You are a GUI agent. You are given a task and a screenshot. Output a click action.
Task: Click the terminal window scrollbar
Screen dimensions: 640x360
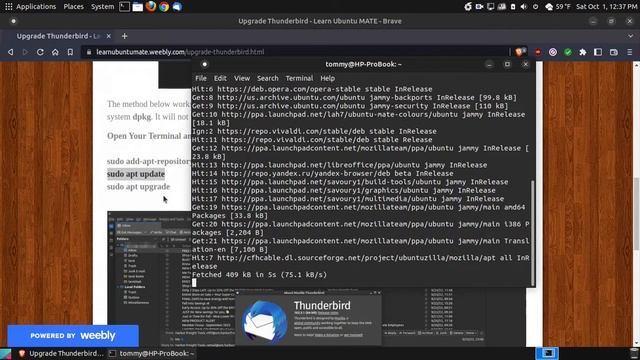click(x=532, y=233)
